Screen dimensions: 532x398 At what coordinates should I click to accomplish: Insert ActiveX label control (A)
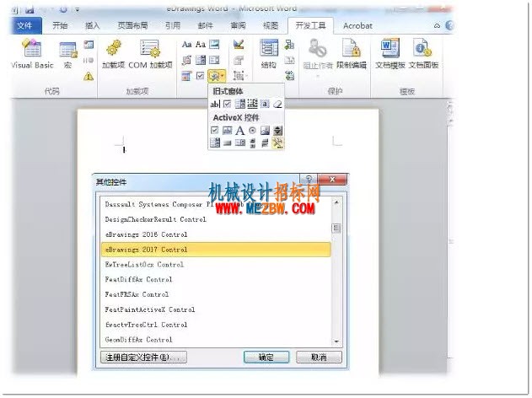(240, 131)
